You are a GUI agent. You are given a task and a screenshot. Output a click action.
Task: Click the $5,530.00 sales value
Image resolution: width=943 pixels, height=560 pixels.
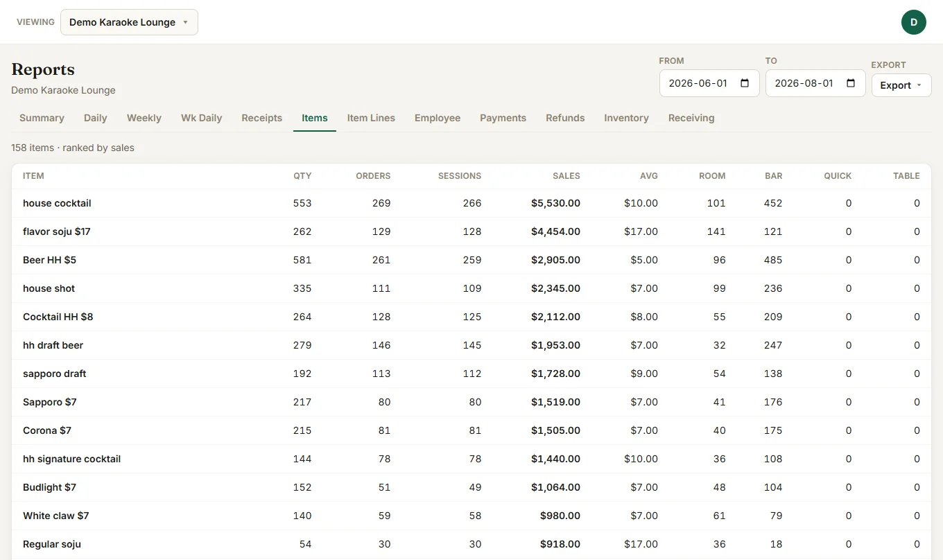point(556,203)
